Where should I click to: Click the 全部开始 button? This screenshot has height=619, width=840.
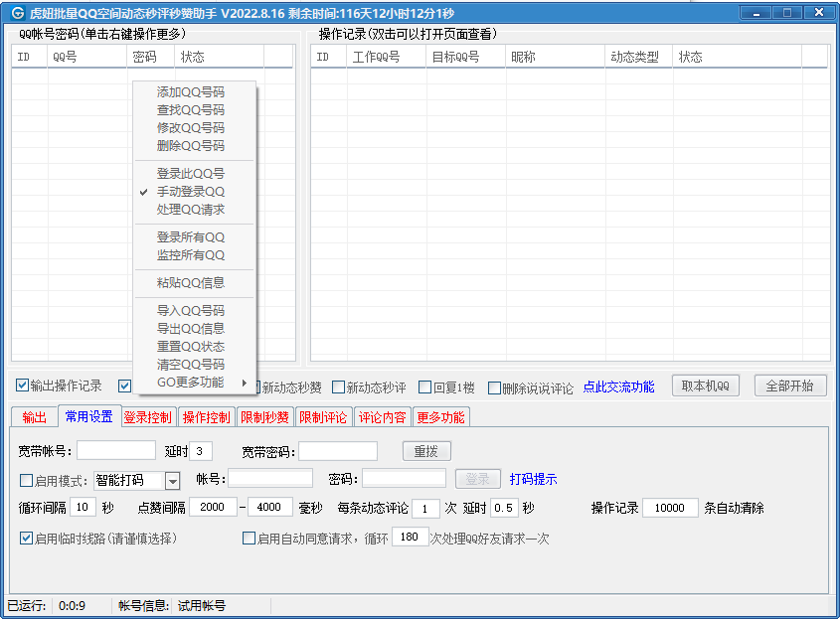point(789,386)
